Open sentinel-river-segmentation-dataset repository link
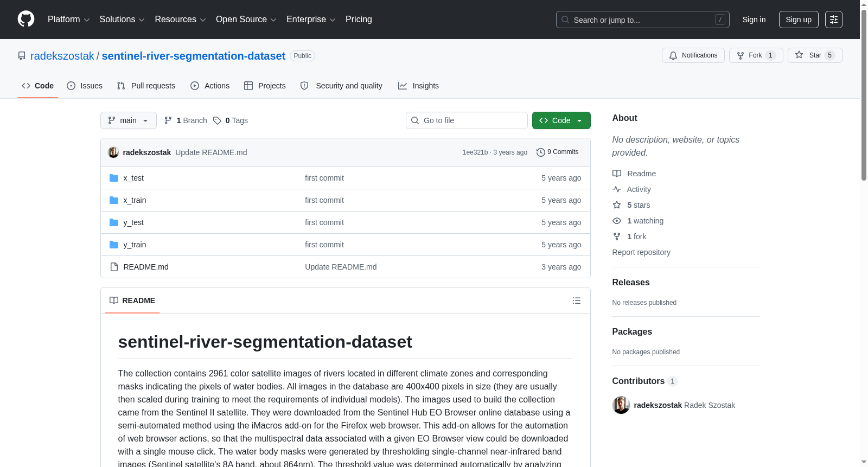 pyautogui.click(x=194, y=56)
